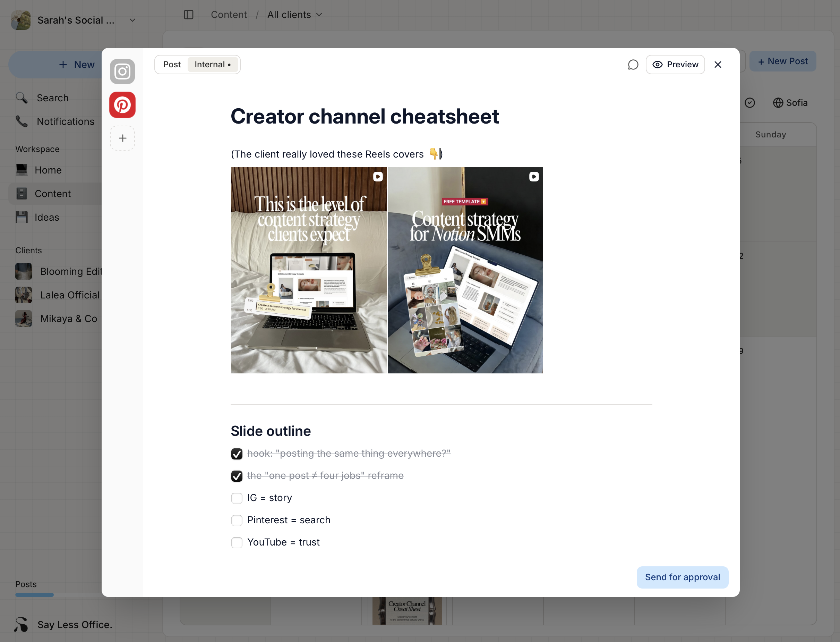
Task: Click the New button in sidebar
Action: (x=55, y=65)
